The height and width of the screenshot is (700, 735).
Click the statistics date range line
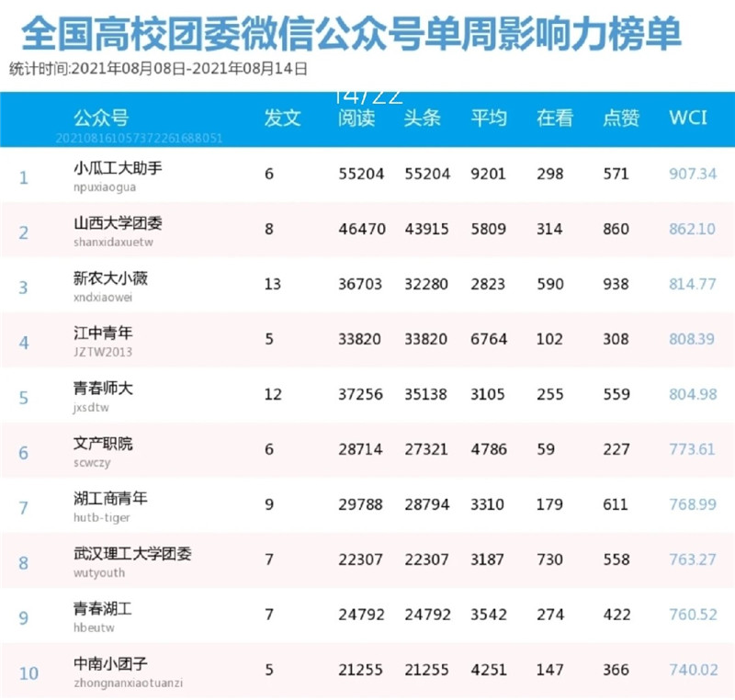click(x=158, y=69)
